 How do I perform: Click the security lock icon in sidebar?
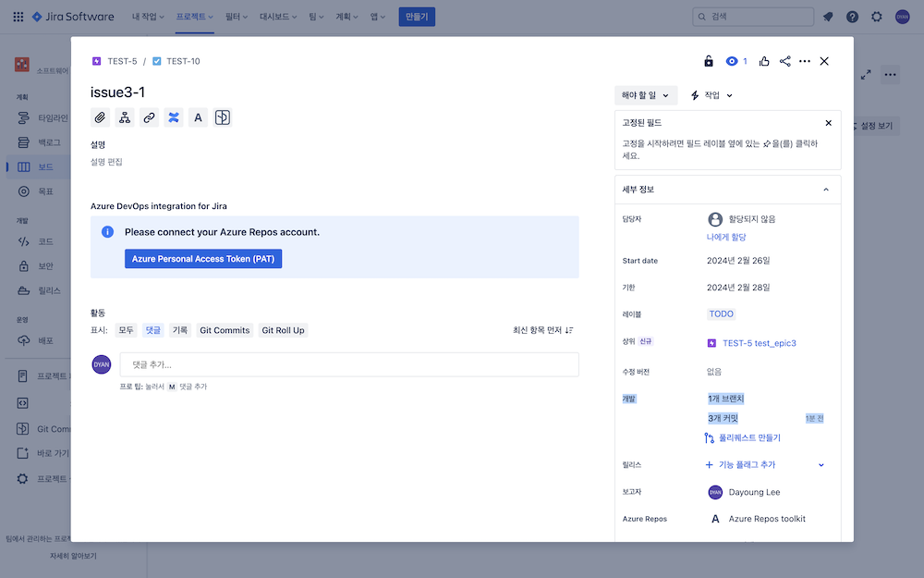(x=23, y=266)
